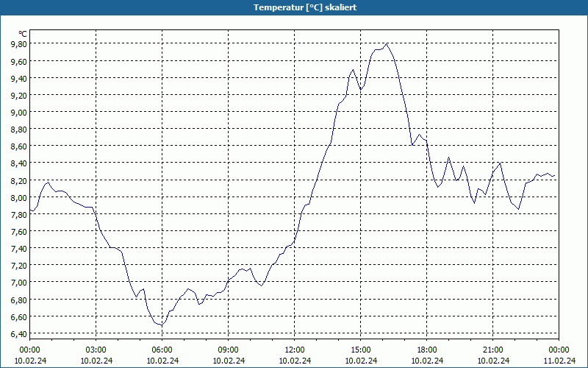
Task: Select the 12:00 time label
Action: [295, 350]
